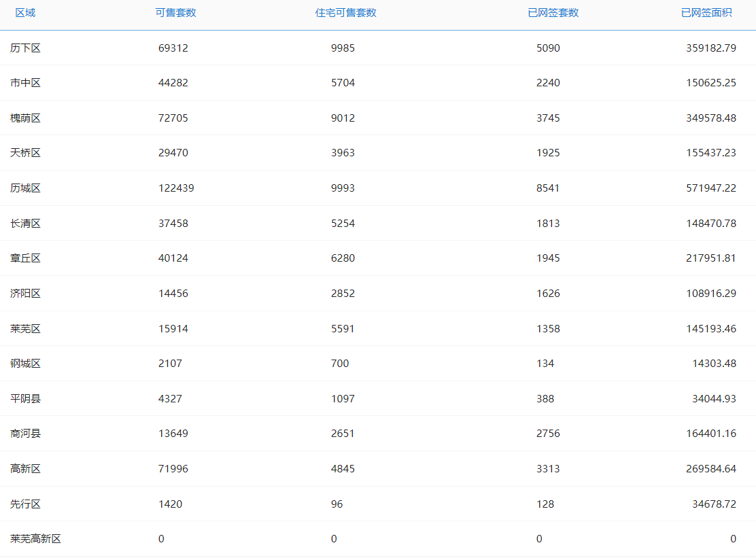The width and height of the screenshot is (756, 558).
Task: Select 平阴县 in the region column
Action: [25, 398]
